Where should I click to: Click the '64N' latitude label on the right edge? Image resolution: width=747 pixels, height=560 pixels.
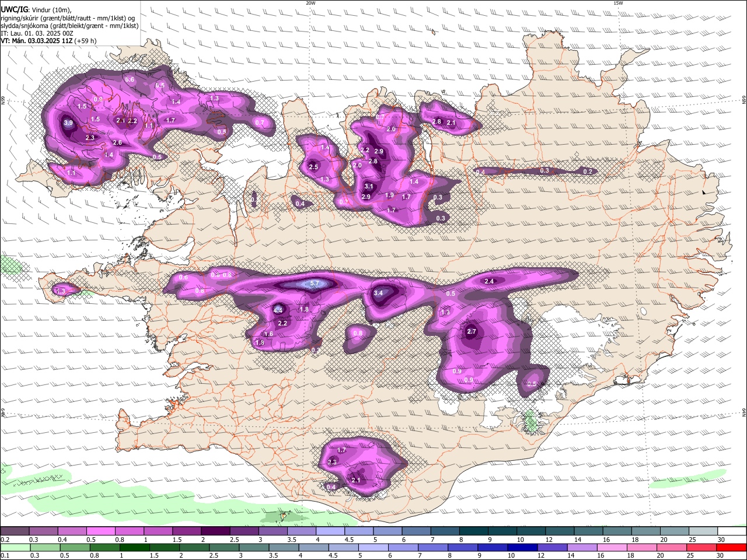[744, 412]
